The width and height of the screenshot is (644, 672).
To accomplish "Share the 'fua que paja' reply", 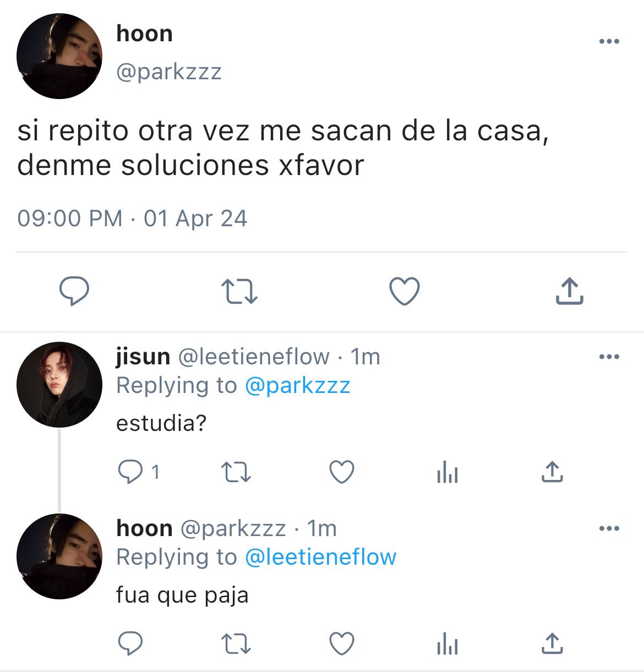I will coord(552,644).
